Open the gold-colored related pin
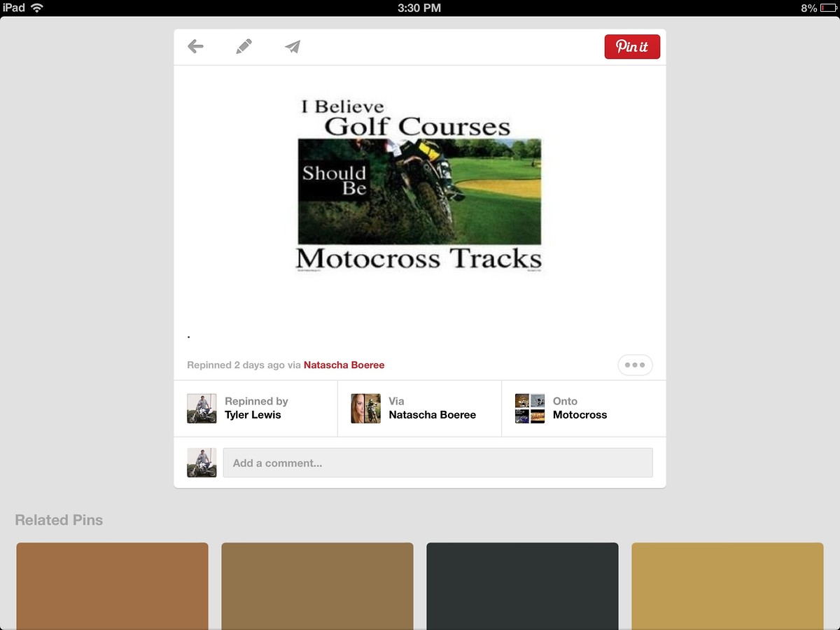Screen dimensions: 840x630 727,586
